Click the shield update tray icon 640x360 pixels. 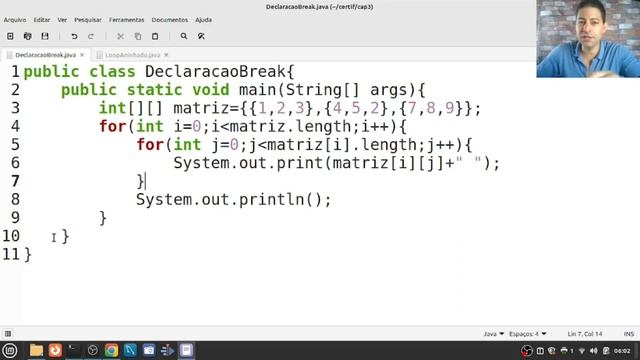551,351
